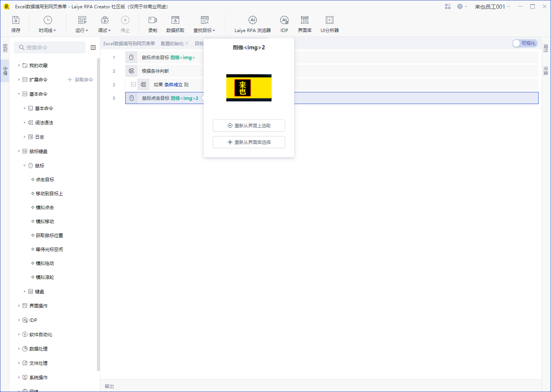This screenshot has height=392, width=551.
Task: Select the 数据处理 tree item
Action: [38, 349]
